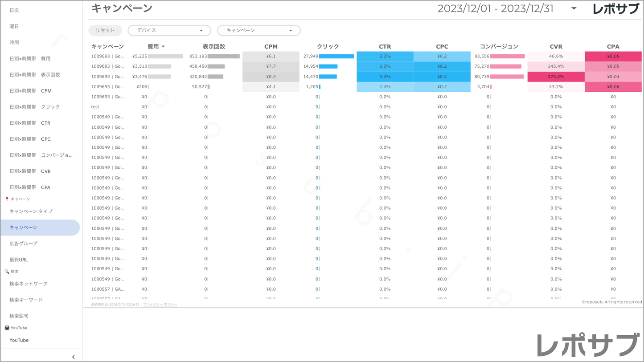Screen dimensions: 644x362
Task: Click the レポサブ logo at top right
Action: tap(615, 9)
